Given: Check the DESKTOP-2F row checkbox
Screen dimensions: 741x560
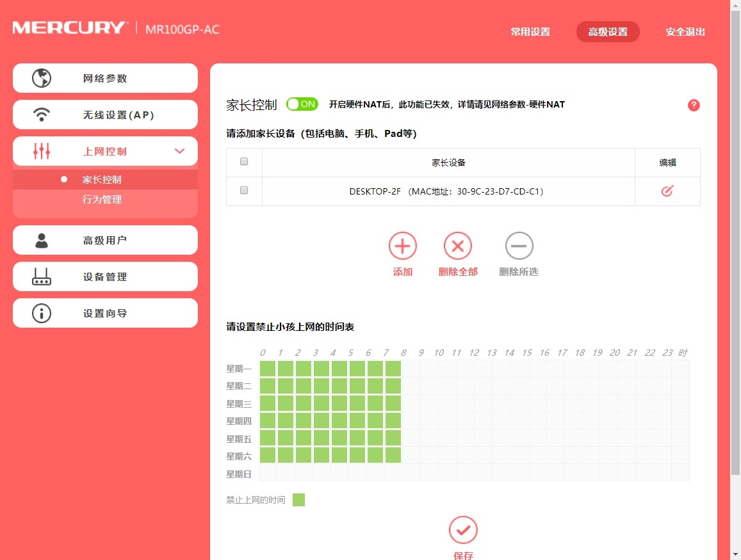Looking at the screenshot, I should 244,190.
